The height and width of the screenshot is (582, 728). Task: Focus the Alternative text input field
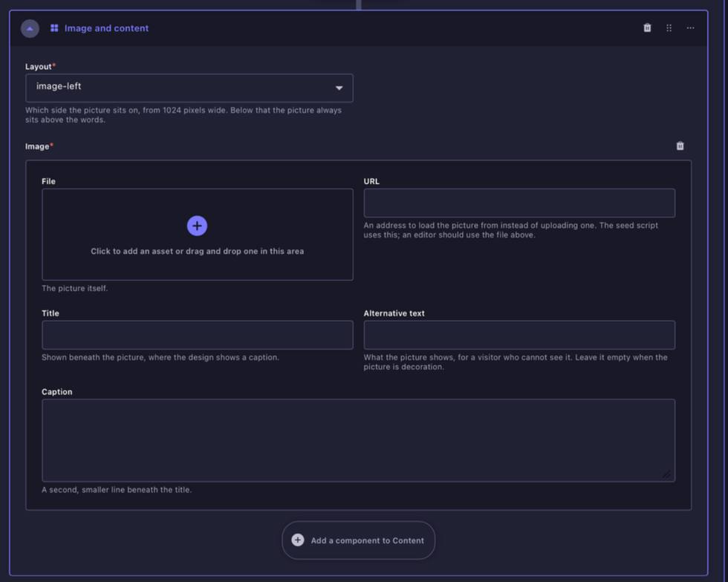[x=519, y=335]
